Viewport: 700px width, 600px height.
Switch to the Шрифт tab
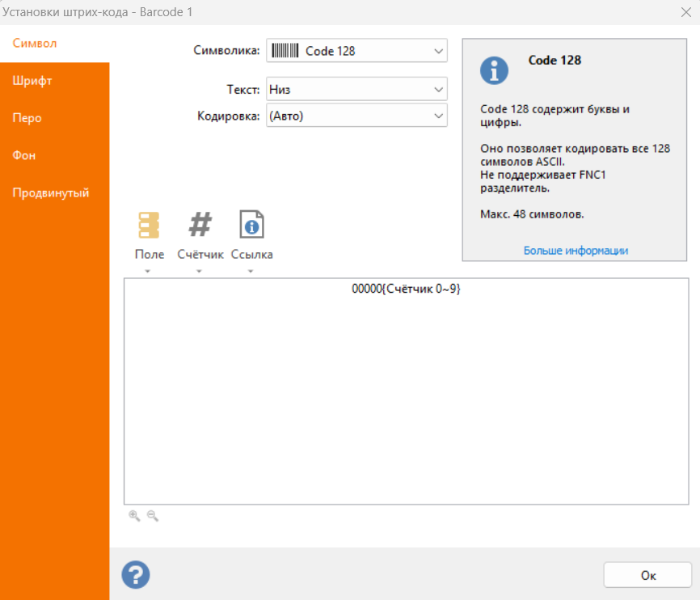32,81
